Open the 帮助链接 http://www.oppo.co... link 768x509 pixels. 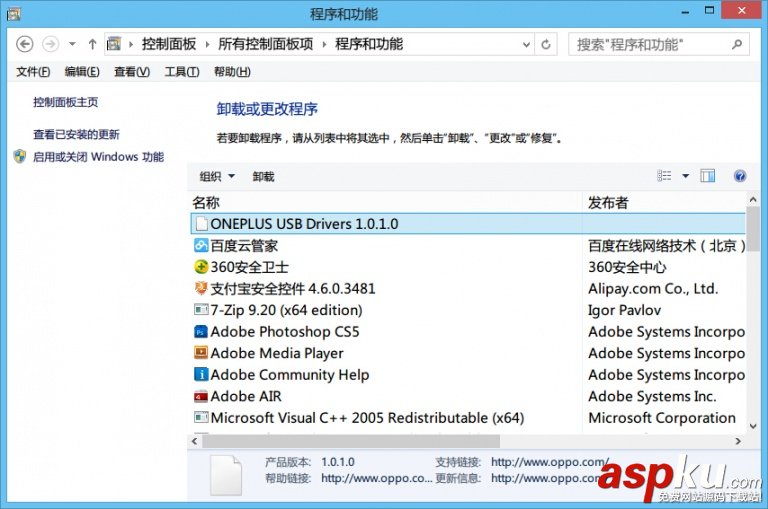click(376, 478)
